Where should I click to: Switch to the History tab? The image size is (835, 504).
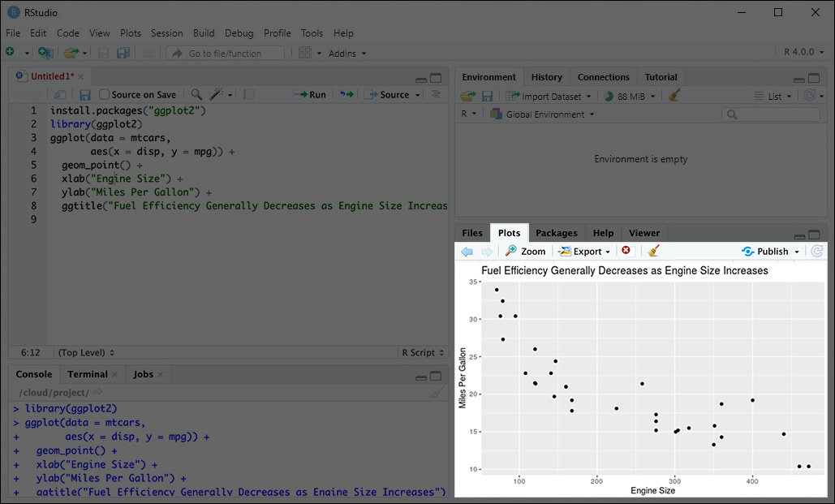click(546, 77)
